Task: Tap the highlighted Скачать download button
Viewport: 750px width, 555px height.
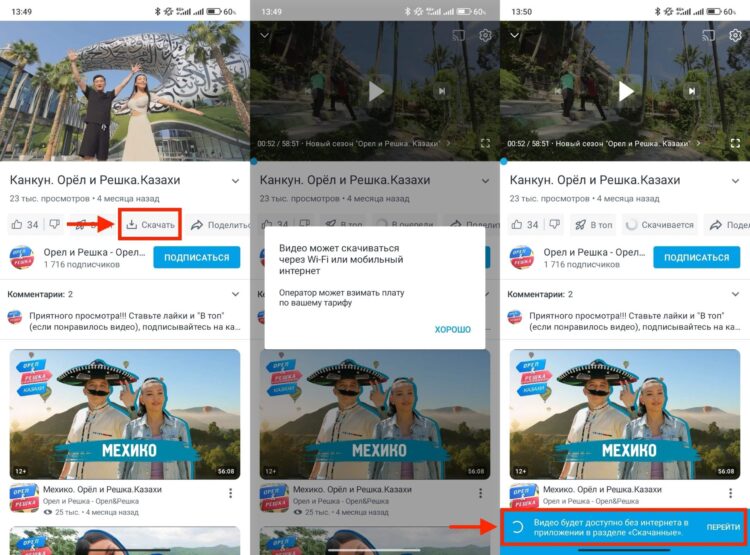Action: click(x=150, y=224)
